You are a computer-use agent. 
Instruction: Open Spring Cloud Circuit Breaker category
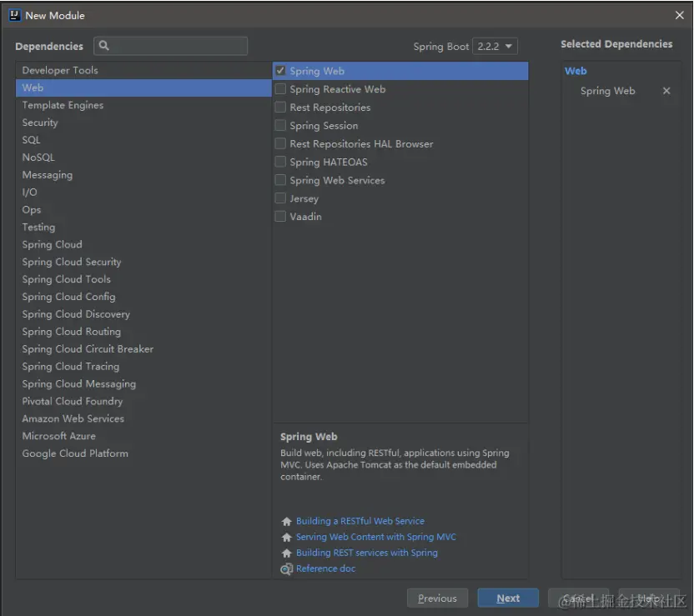pos(143,349)
